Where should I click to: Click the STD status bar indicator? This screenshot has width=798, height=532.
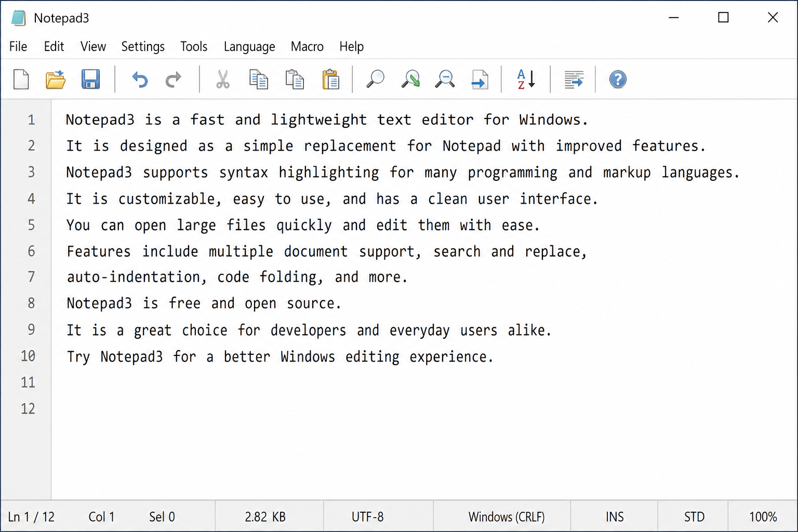click(694, 517)
